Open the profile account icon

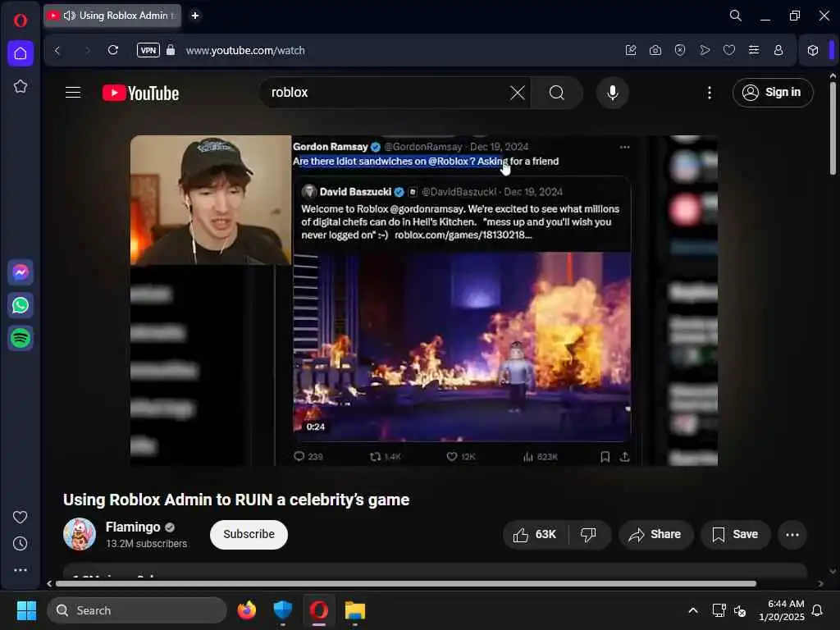[x=778, y=50]
